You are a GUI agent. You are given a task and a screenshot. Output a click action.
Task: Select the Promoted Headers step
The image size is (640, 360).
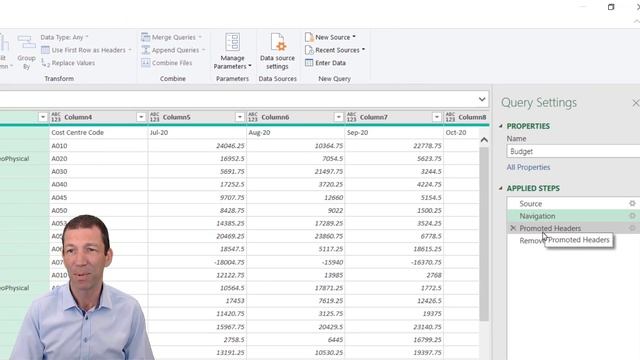tap(550, 228)
